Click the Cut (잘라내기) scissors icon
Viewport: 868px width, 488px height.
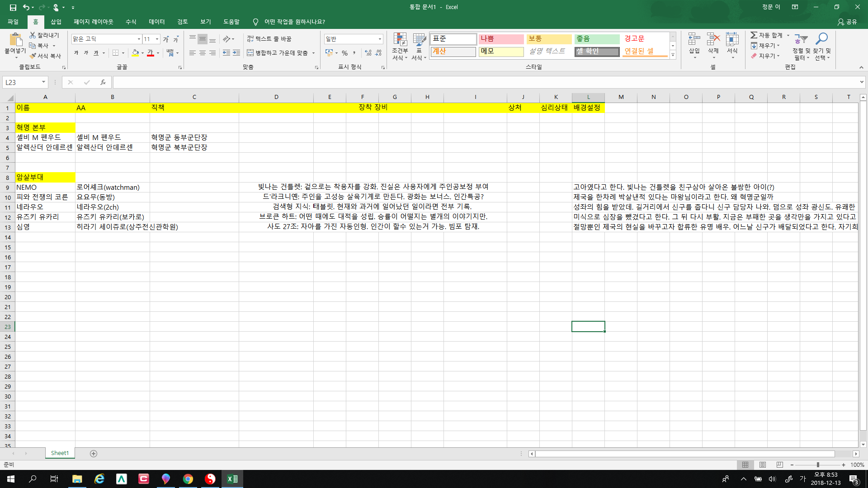click(33, 35)
